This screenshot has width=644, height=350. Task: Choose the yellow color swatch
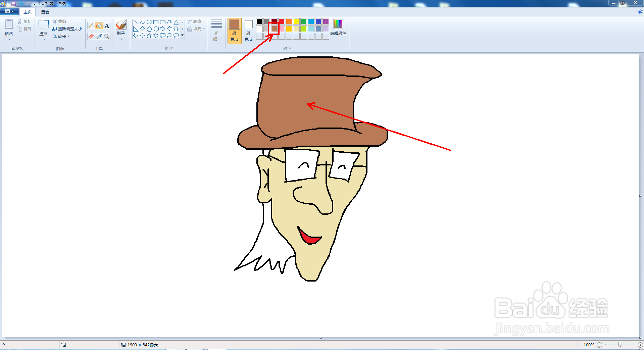click(x=296, y=21)
